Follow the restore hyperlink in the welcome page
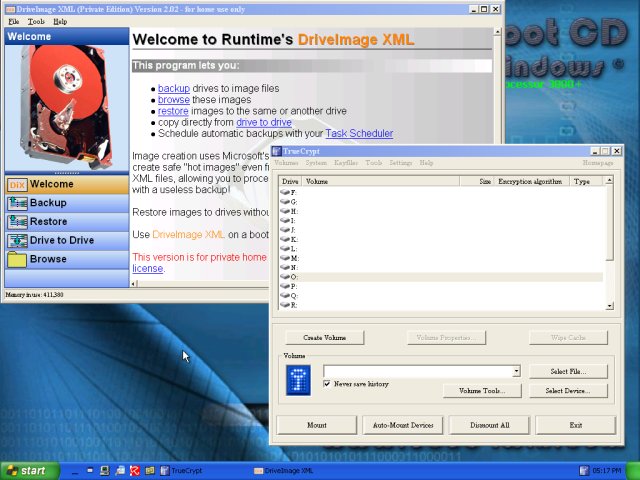This screenshot has width=640, height=480. (x=173, y=111)
